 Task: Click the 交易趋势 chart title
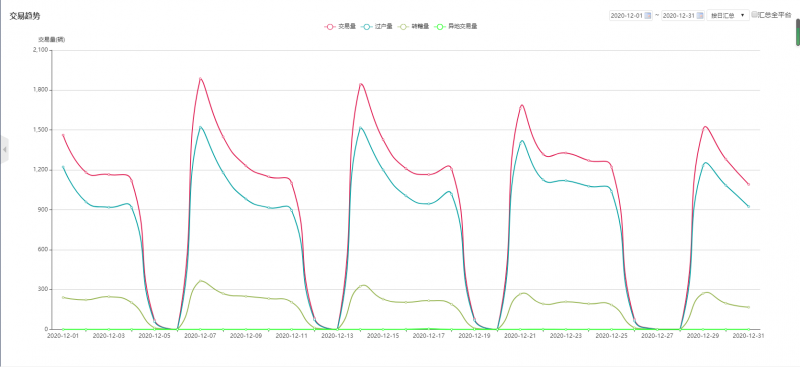[25, 16]
